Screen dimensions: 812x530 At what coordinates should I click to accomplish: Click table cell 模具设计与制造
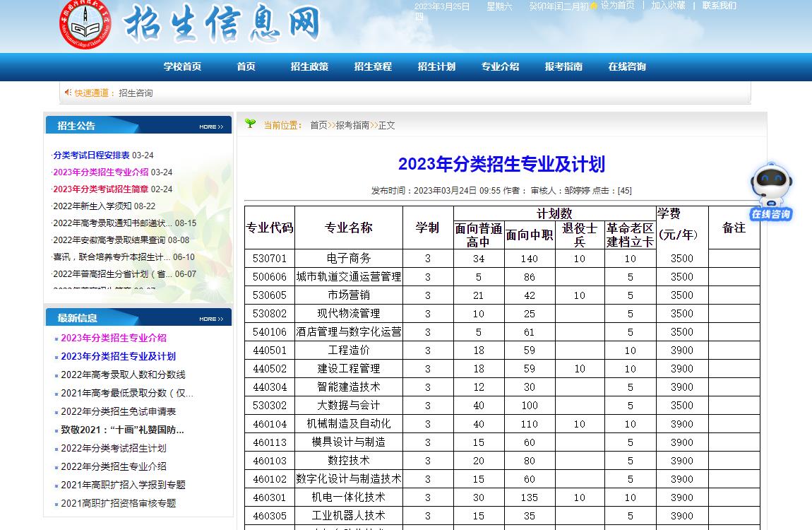(349, 442)
